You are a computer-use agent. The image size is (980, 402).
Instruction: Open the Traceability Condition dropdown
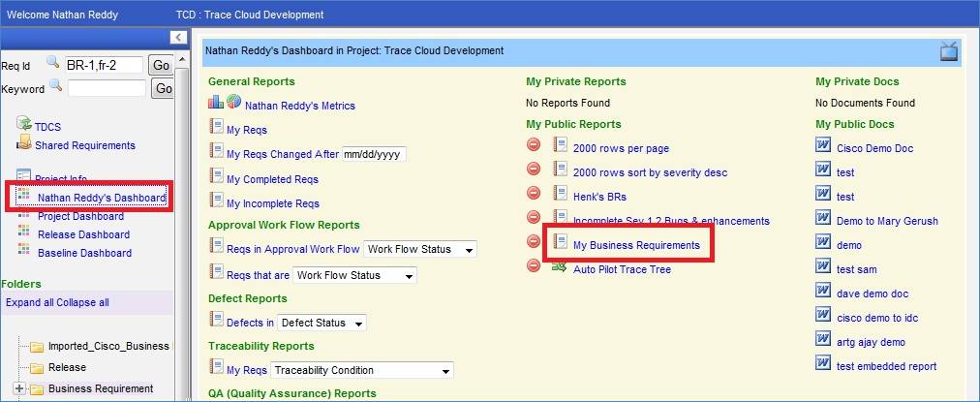pyautogui.click(x=361, y=370)
